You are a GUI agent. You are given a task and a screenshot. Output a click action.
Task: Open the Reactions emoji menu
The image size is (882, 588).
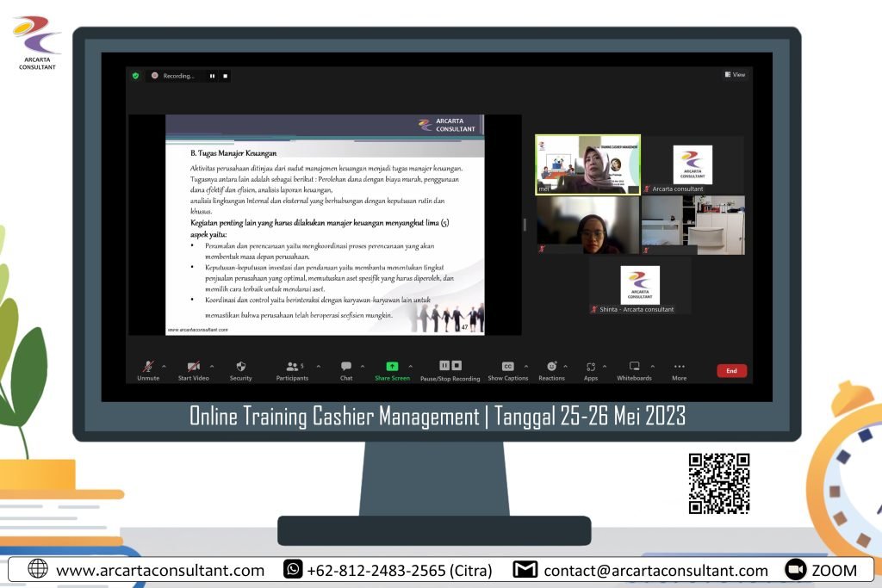[x=551, y=367]
